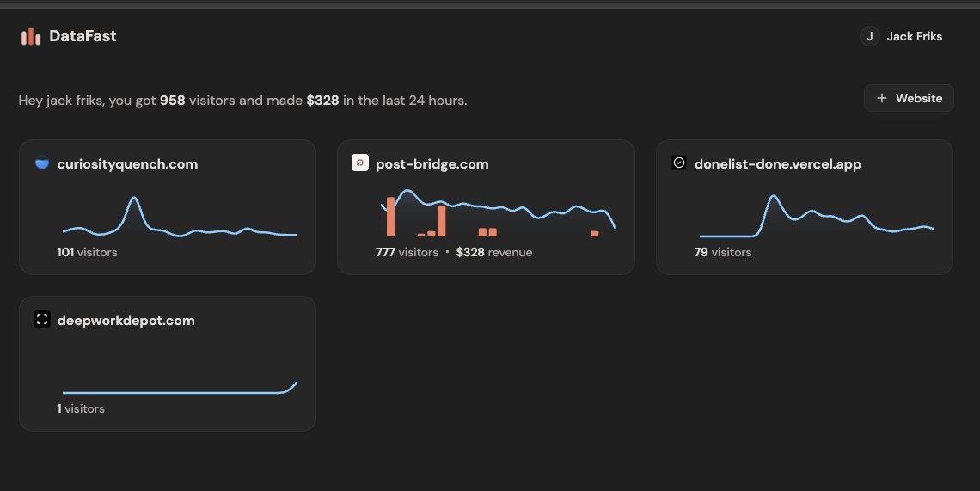
Task: Click the J avatar circle icon
Action: (x=869, y=36)
